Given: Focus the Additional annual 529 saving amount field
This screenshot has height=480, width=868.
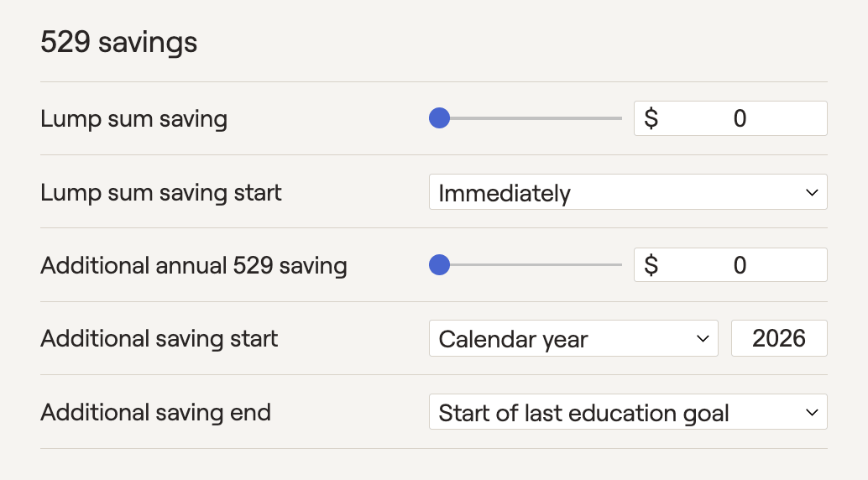Looking at the screenshot, I should (x=739, y=266).
